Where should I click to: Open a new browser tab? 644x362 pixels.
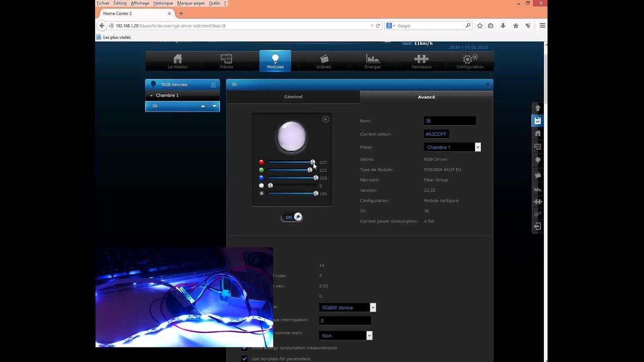tap(181, 14)
